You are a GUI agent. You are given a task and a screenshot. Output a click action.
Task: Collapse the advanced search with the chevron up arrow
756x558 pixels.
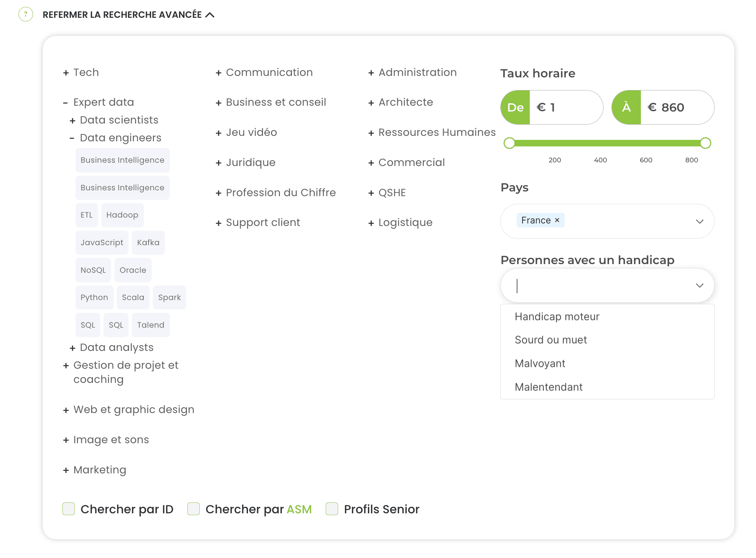point(210,15)
